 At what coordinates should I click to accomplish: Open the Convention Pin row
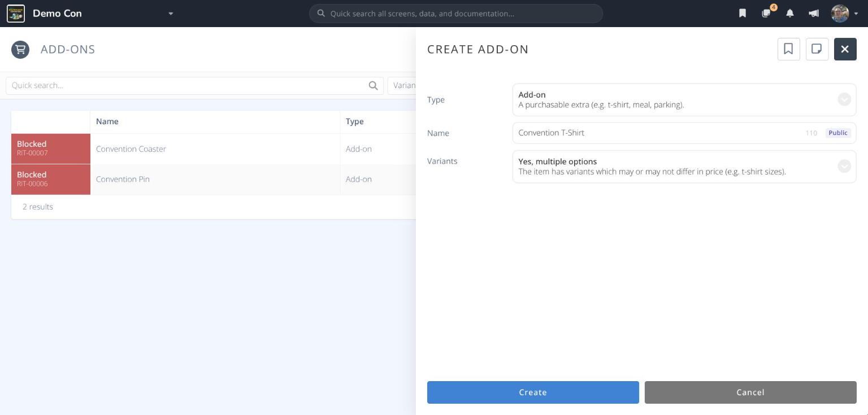pos(214,180)
